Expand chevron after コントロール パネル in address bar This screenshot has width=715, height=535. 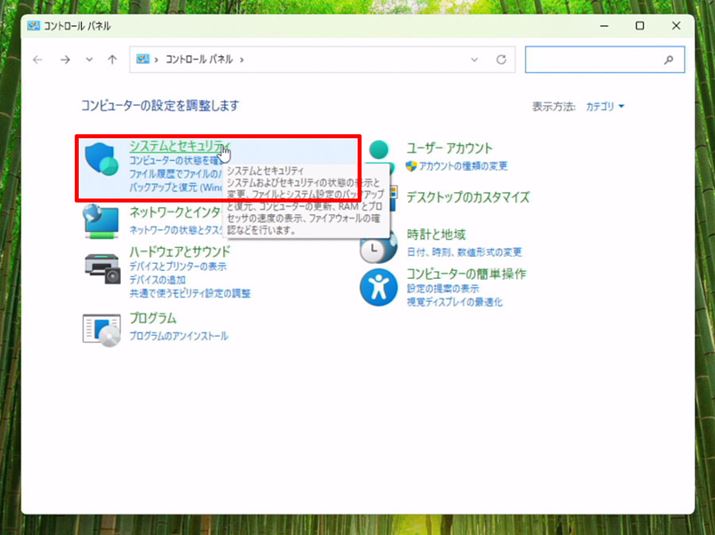click(242, 59)
